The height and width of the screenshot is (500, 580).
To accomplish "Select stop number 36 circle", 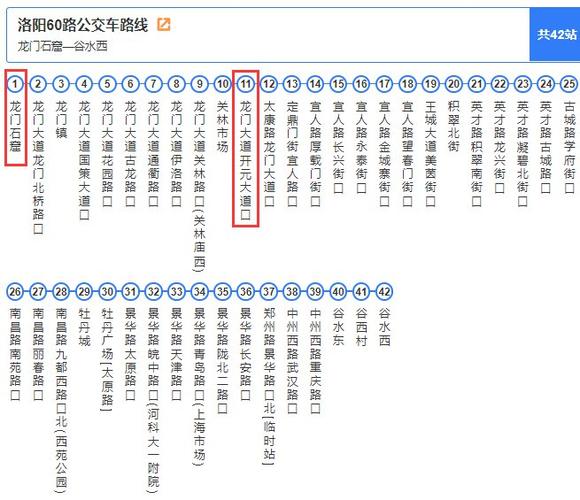I will click(246, 291).
